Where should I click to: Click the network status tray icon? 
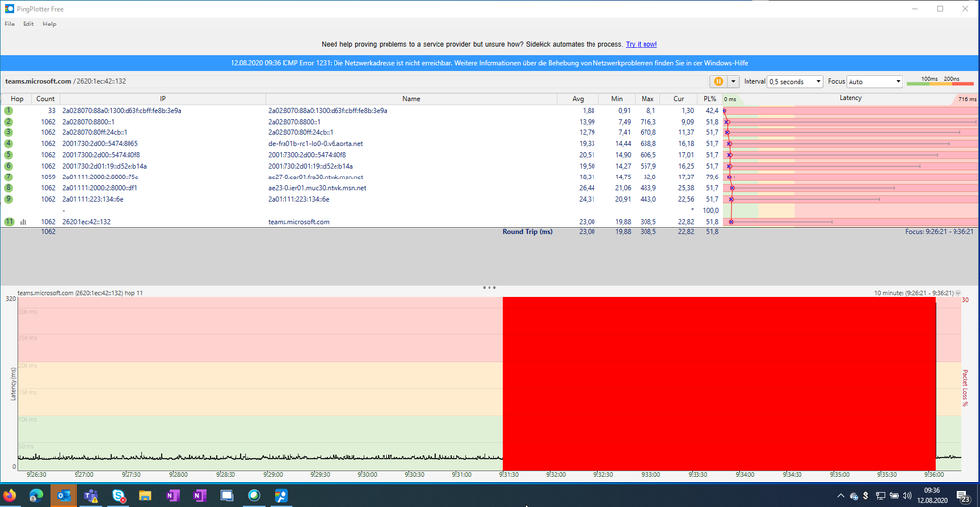point(880,496)
